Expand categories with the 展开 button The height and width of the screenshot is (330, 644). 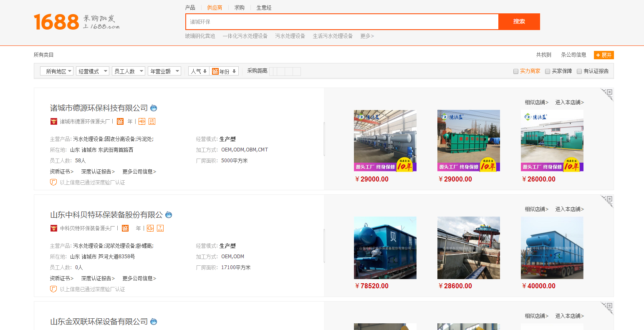coord(604,55)
